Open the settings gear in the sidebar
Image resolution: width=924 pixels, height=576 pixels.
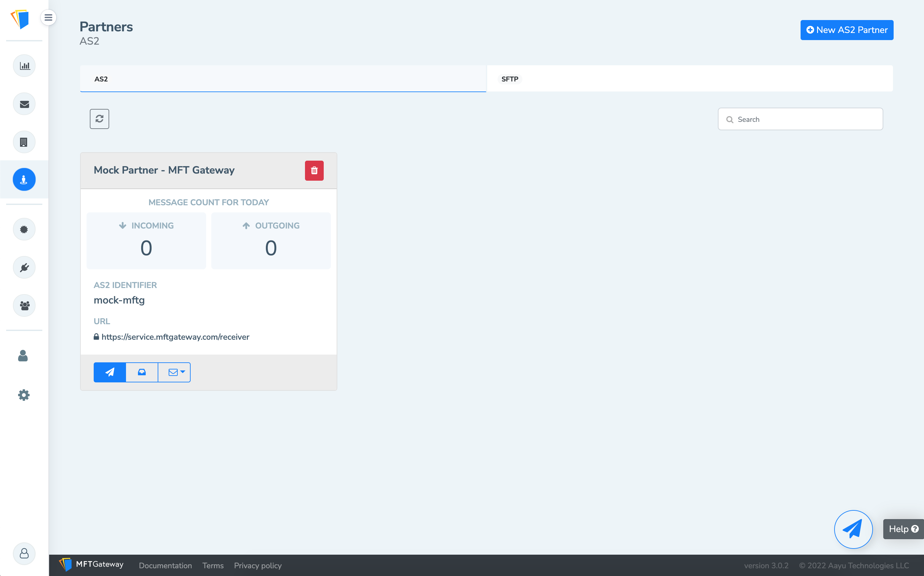point(24,395)
